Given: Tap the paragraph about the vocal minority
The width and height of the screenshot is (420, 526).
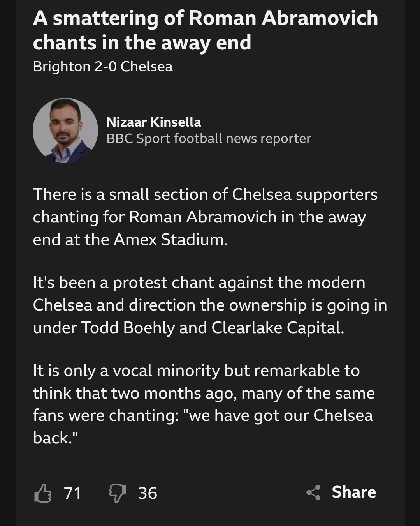Looking at the screenshot, I should tap(204, 404).
